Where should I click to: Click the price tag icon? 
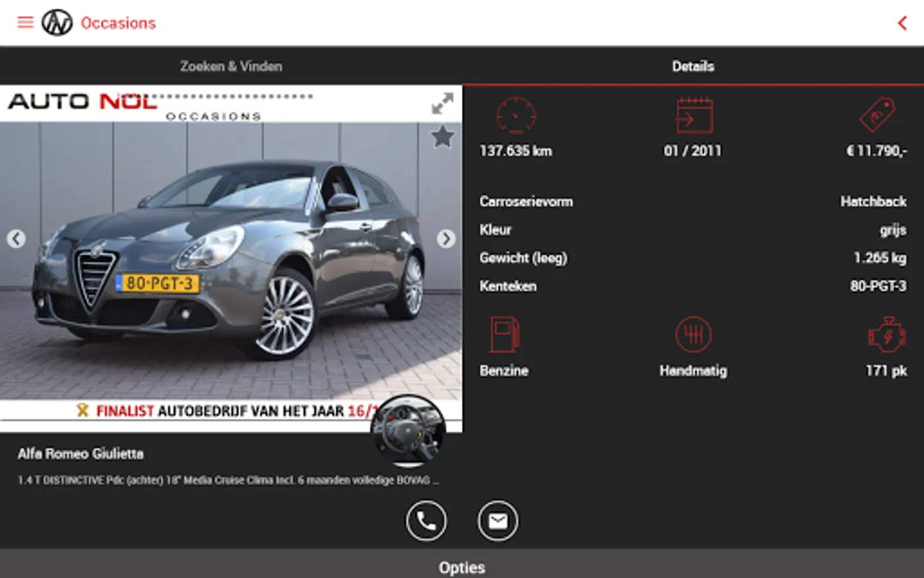click(x=877, y=116)
